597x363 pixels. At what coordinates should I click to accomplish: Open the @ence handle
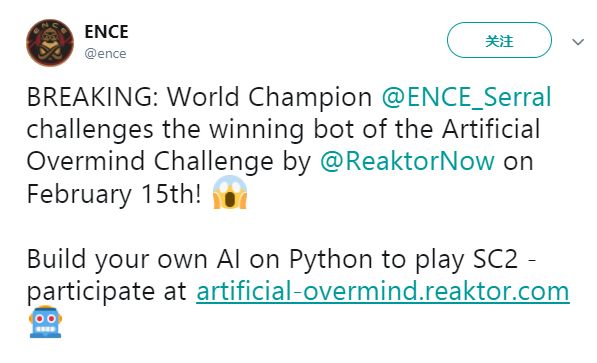[105, 54]
